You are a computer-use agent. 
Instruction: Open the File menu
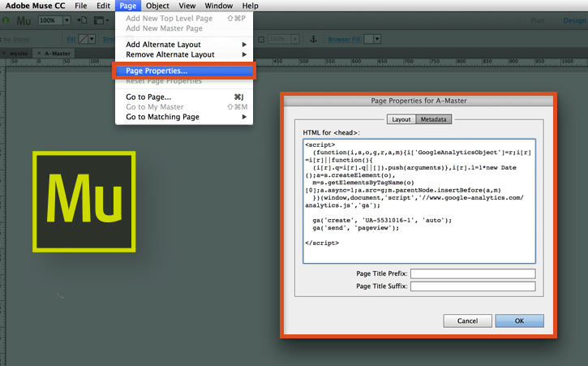coord(80,6)
